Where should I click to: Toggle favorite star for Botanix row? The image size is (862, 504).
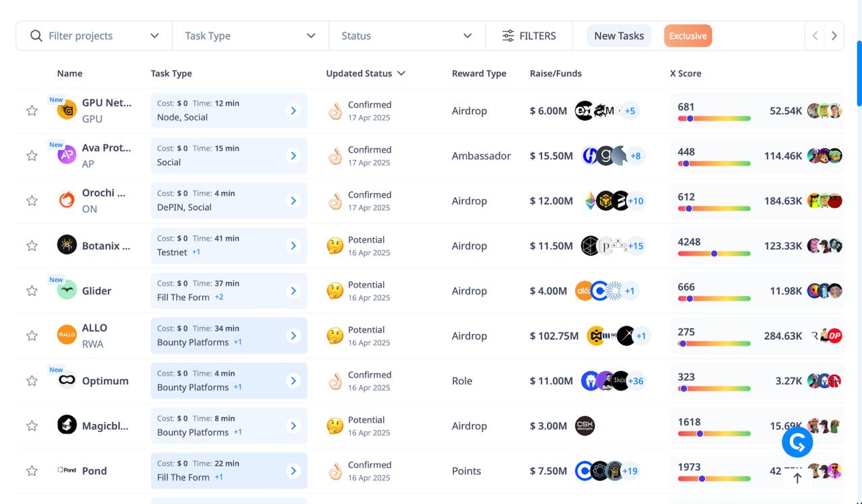[x=32, y=246]
